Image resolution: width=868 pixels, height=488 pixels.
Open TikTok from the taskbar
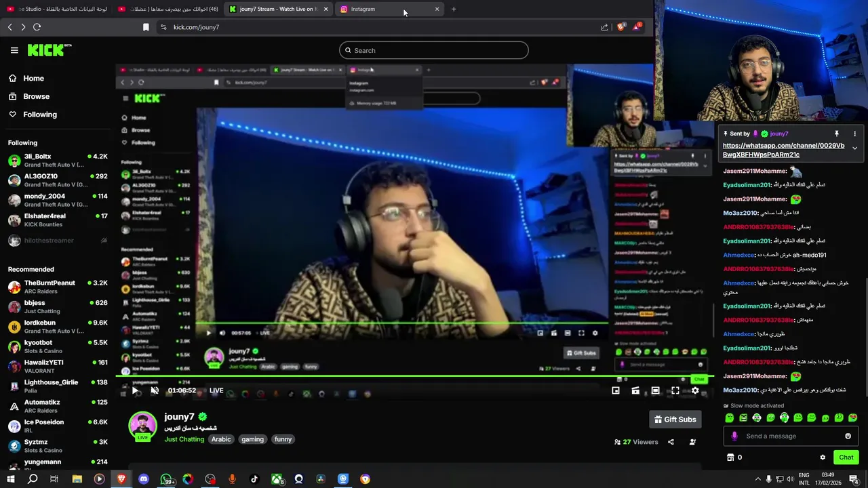pyautogui.click(x=254, y=479)
